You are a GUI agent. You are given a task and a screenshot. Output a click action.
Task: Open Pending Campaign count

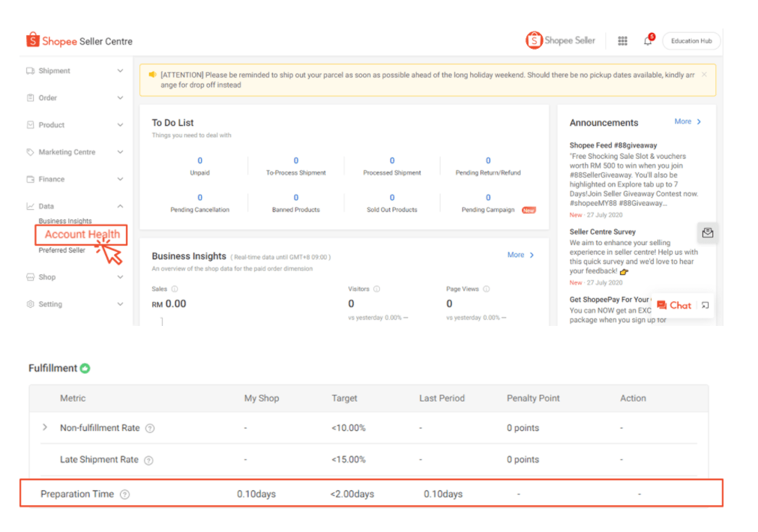[488, 197]
